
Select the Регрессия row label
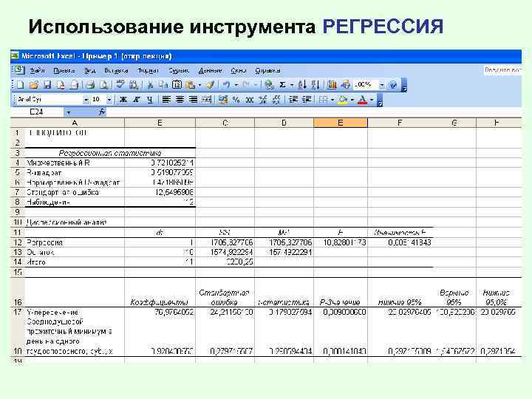point(75,242)
